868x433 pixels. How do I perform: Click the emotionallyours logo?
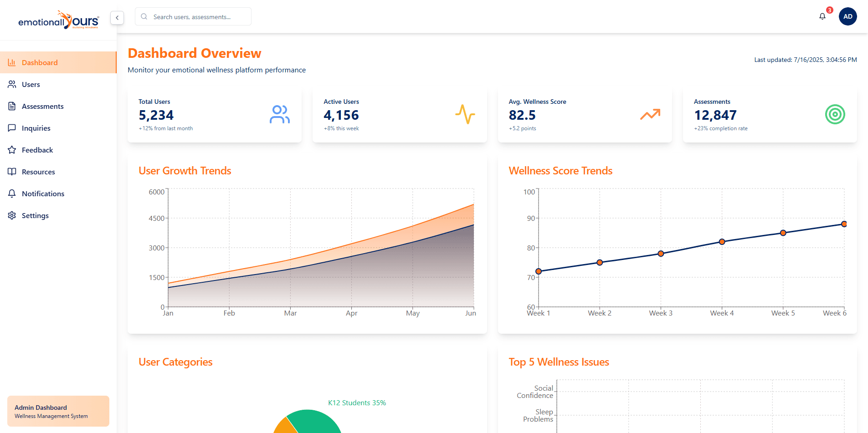[58, 20]
